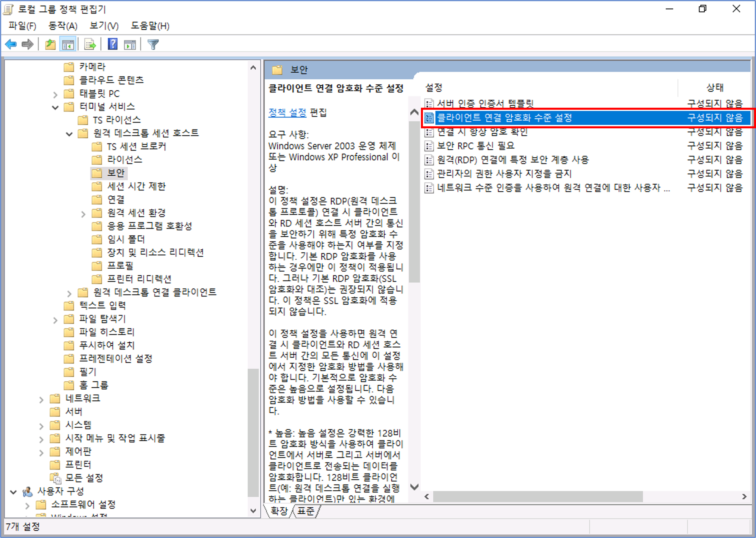This screenshot has height=538, width=756.
Task: Select the 보안 RPC 통신 필요 policy
Action: click(476, 146)
